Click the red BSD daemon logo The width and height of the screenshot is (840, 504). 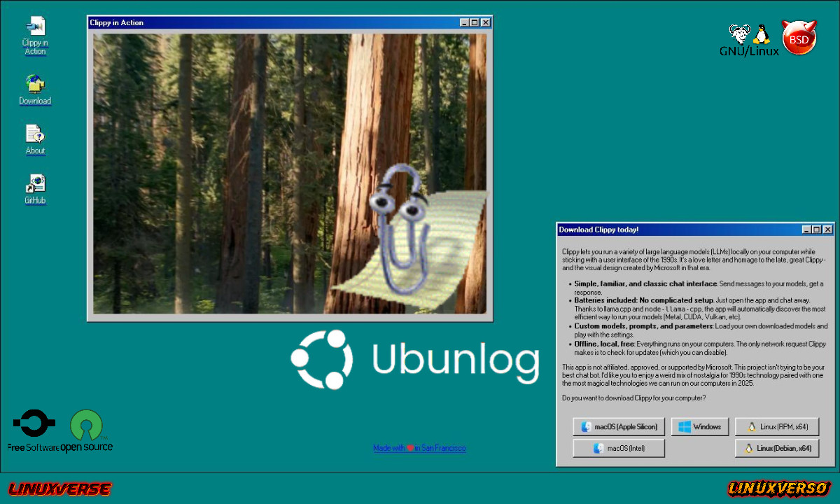(x=799, y=38)
